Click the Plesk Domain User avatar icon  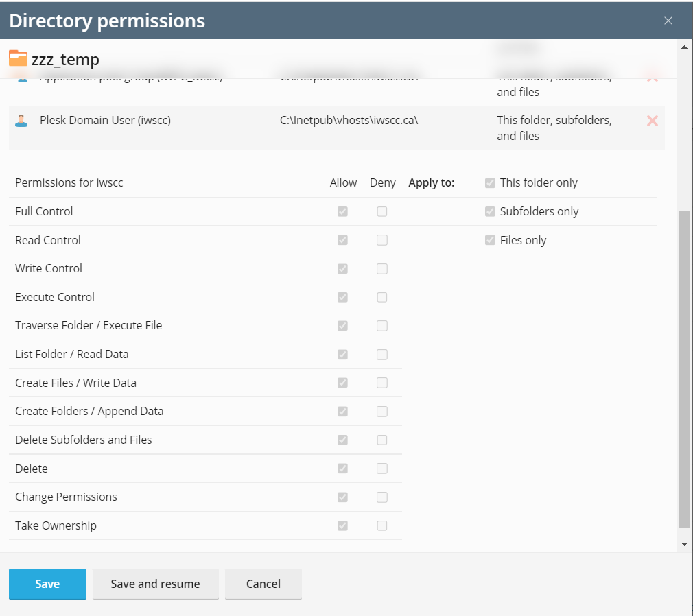click(21, 121)
